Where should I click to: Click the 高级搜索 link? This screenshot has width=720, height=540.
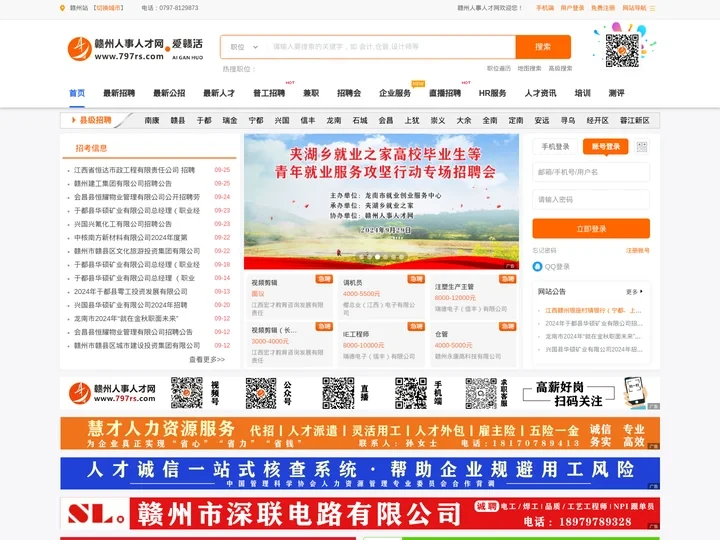[x=560, y=68]
